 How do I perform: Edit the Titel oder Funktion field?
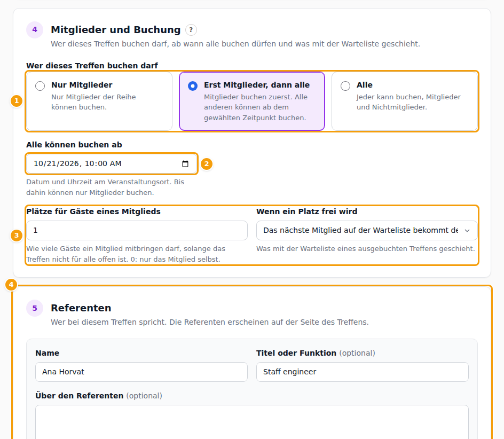[x=362, y=372]
